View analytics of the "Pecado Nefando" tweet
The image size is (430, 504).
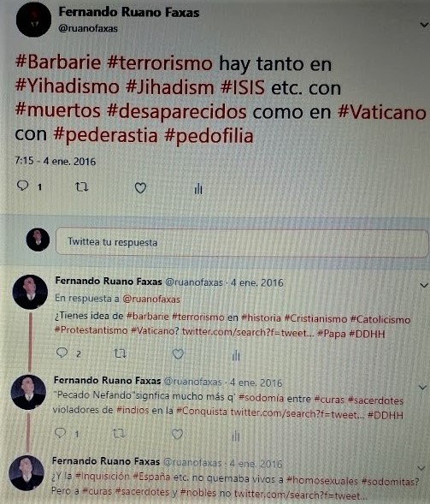click(x=235, y=436)
